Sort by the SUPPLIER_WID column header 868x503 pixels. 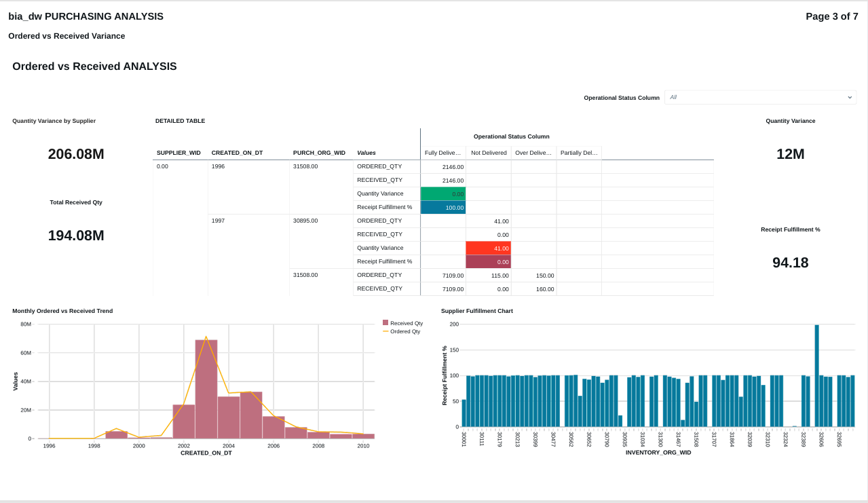coord(178,153)
